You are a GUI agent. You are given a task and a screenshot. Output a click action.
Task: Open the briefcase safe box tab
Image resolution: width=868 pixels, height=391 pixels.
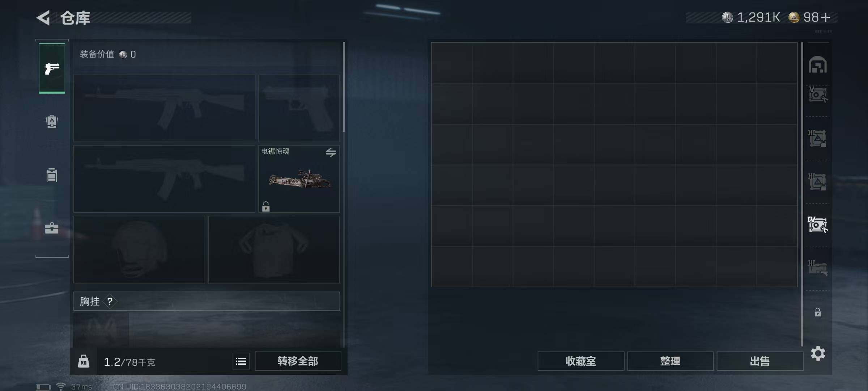point(52,228)
